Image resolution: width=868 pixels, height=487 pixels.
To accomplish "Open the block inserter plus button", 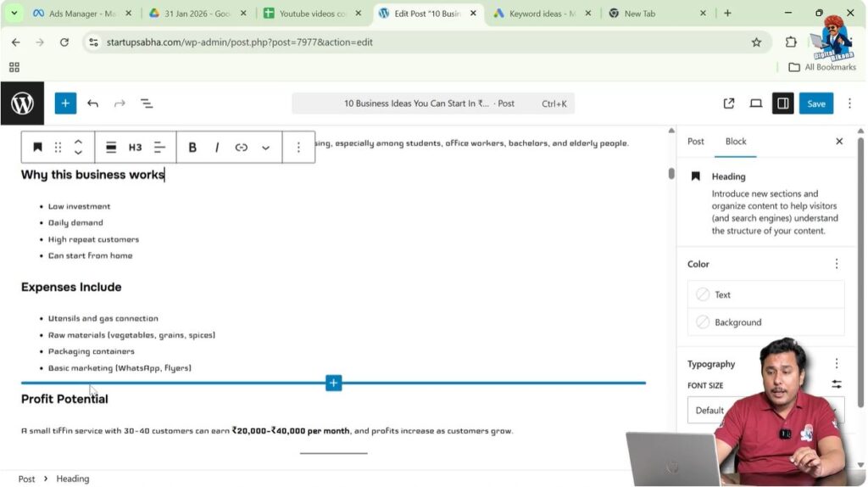I will click(65, 104).
